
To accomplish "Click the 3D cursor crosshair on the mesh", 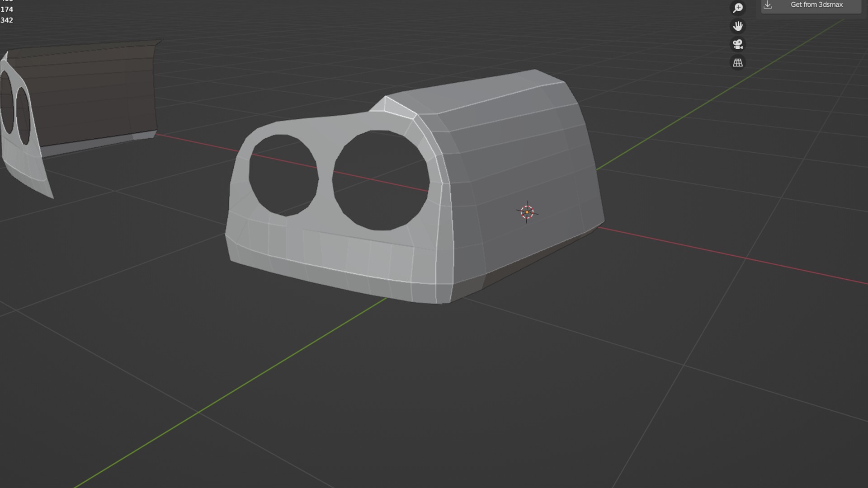I will [x=527, y=212].
